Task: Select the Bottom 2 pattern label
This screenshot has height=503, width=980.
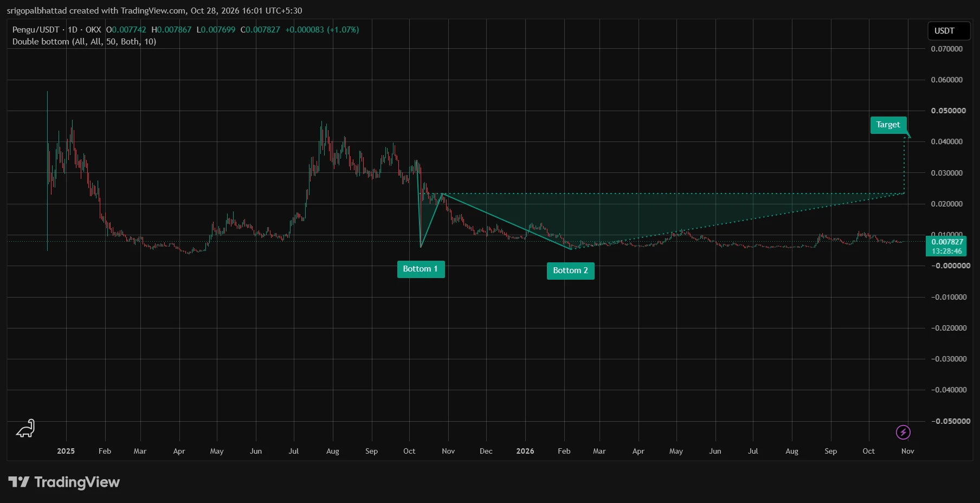Action: coord(570,270)
